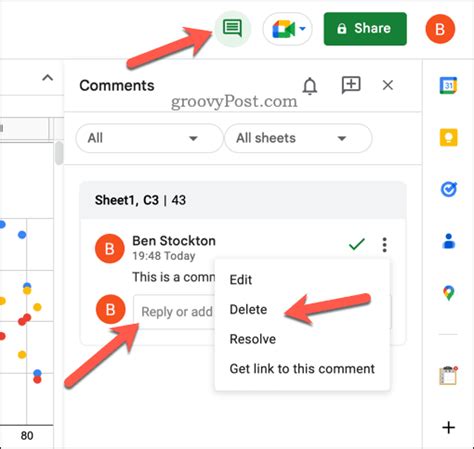Open the comment's three-dot options menu
This screenshot has width=474, height=449.
pyautogui.click(x=384, y=245)
